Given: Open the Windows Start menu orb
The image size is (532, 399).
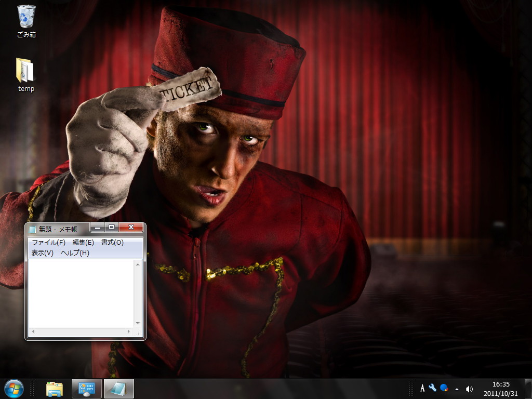Looking at the screenshot, I should point(14,389).
